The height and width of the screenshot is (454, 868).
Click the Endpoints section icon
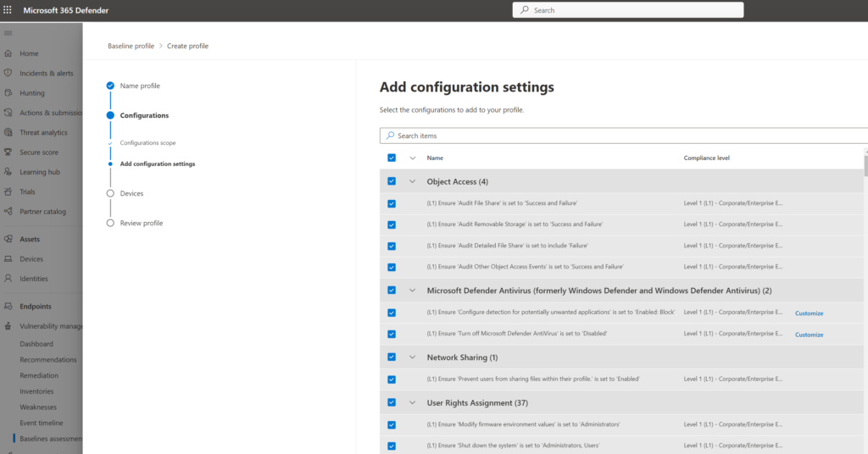click(8, 306)
